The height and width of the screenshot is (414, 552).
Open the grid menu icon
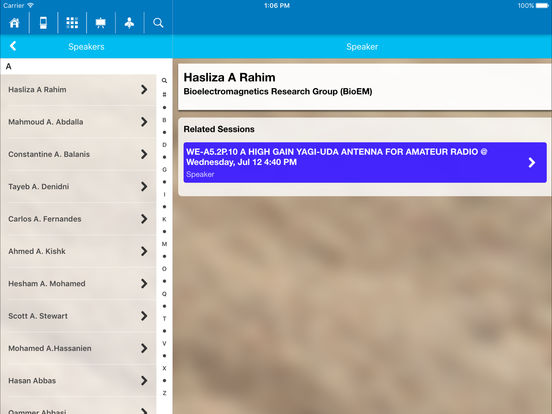72,23
